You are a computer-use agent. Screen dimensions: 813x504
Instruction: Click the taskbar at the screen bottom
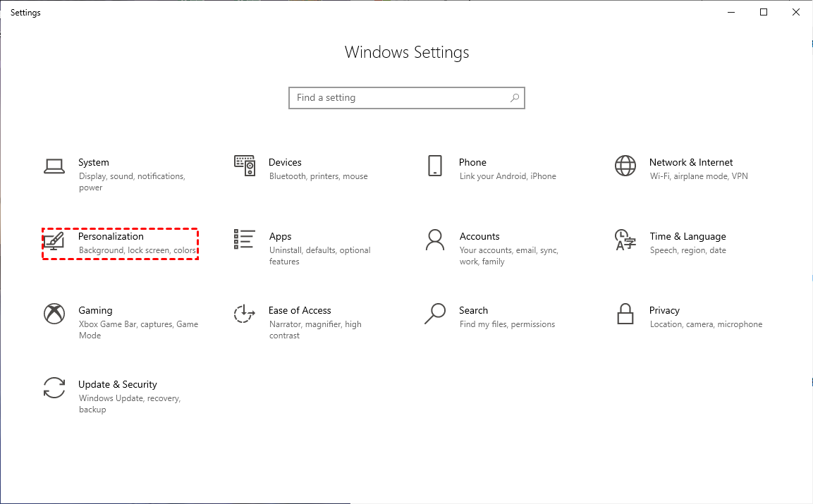[406, 500]
